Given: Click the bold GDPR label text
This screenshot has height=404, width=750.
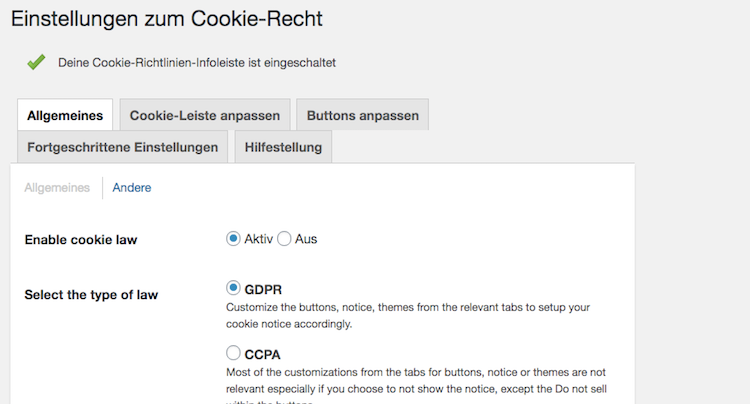Looking at the screenshot, I should click(263, 290).
